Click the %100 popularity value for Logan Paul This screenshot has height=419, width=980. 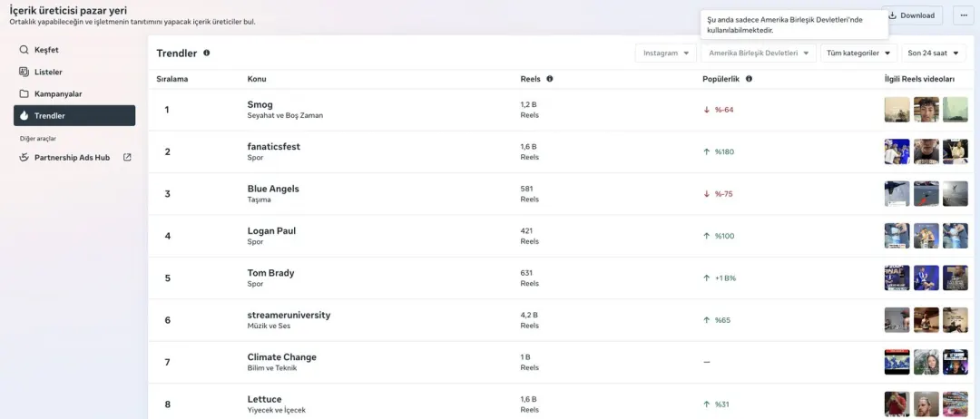point(724,236)
